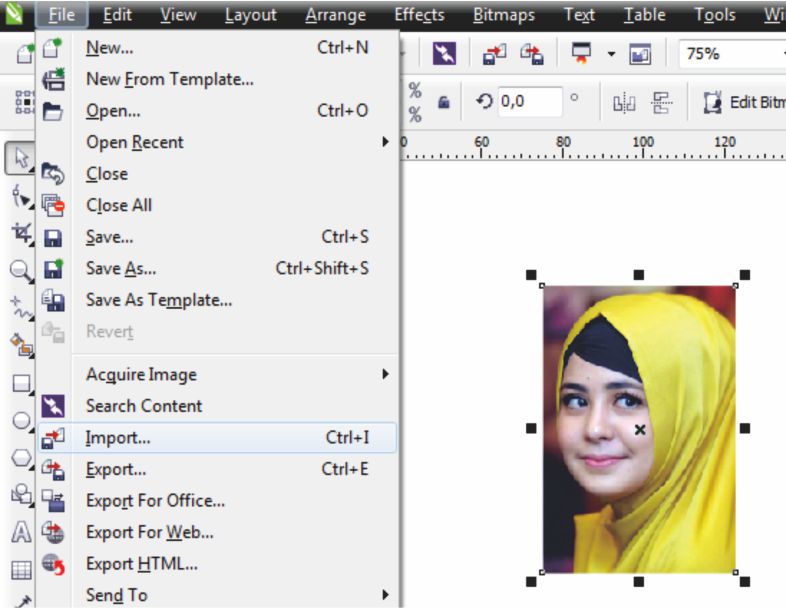Select the Rectangle tool
This screenshot has width=786, height=608.
pos(22,383)
